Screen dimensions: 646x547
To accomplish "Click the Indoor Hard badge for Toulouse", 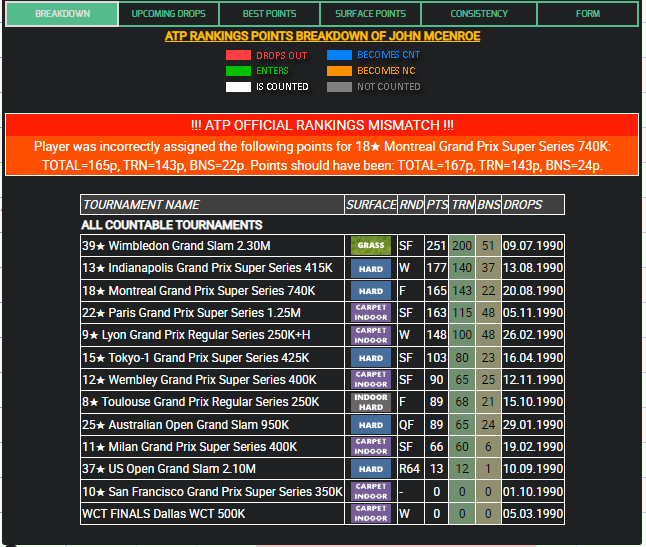I will coord(371,402).
